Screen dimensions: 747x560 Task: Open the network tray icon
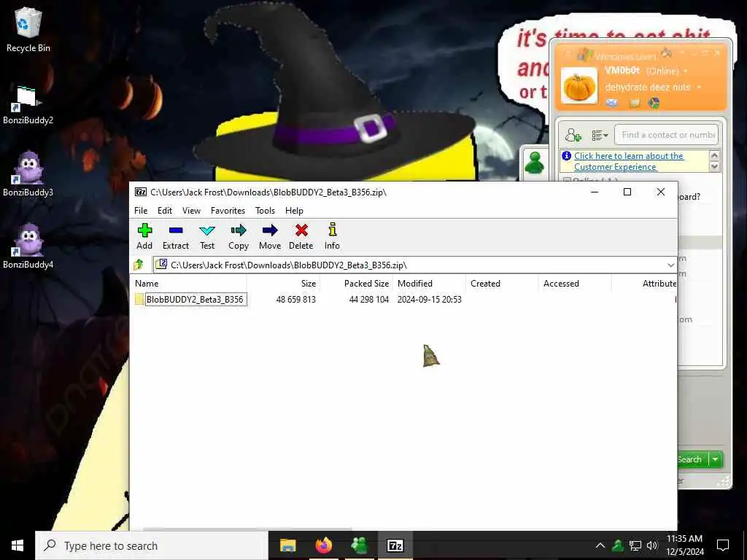pyautogui.click(x=635, y=545)
